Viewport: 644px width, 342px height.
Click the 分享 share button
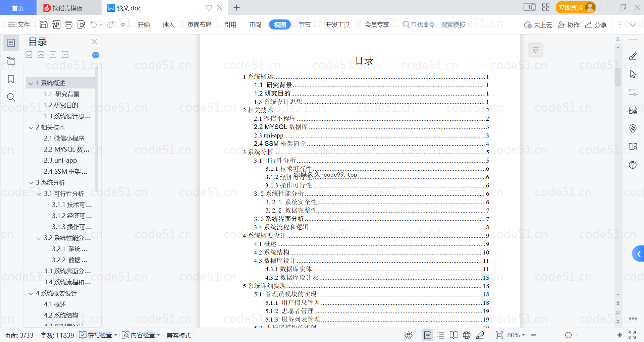[596, 25]
